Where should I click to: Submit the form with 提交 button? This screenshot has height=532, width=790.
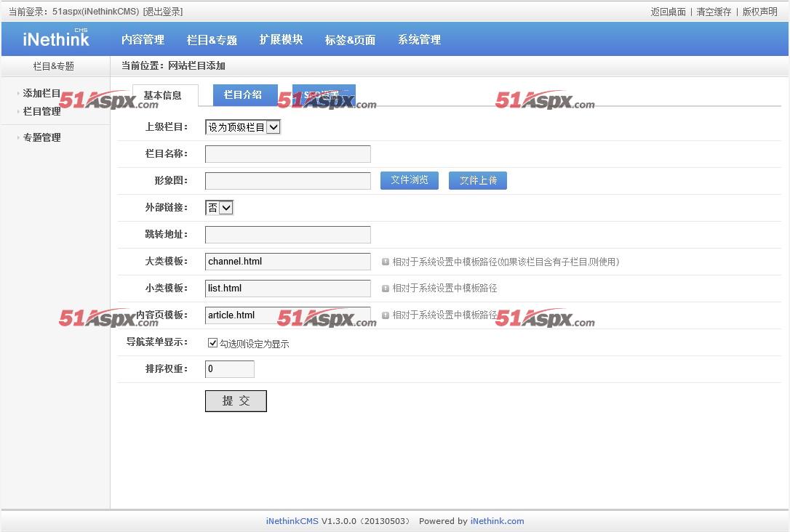236,401
